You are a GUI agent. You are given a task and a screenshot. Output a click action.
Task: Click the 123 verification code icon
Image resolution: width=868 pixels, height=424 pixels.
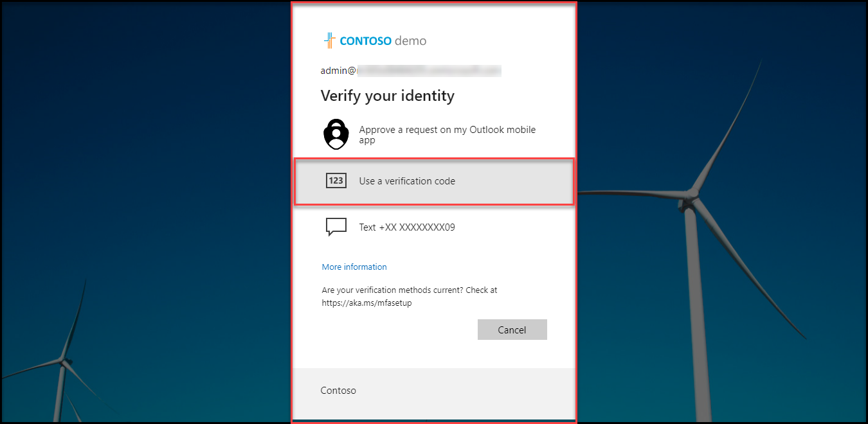336,181
